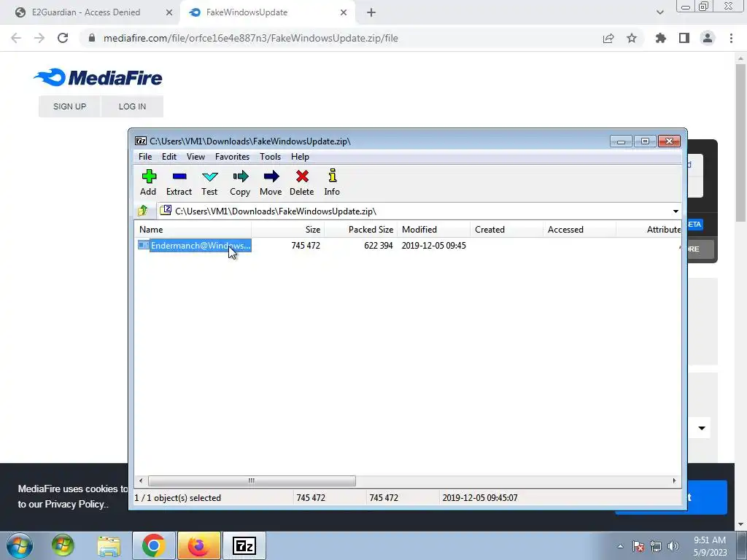Viewport: 747px width, 560px height.
Task: Click the left arrow of 7-Zip horizontal scrollbar
Action: click(x=141, y=481)
